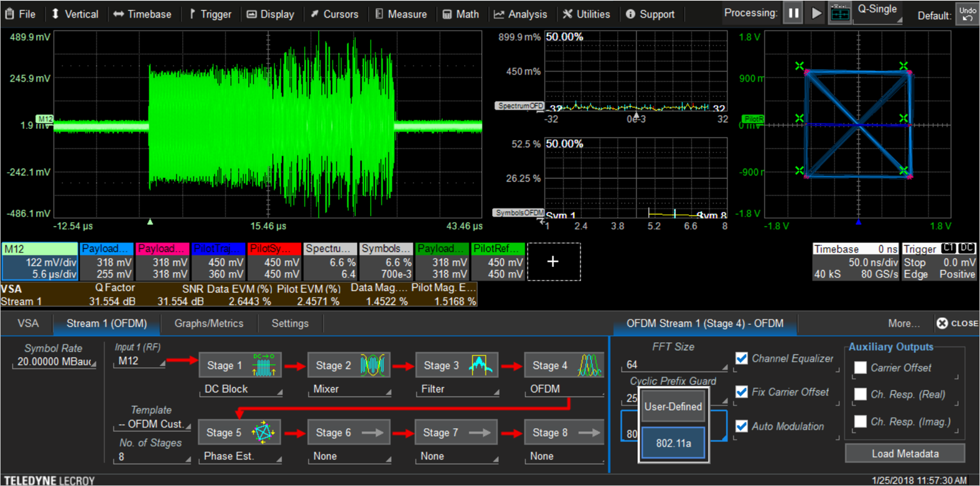Open Stage 5 Phase Est. icon block

click(240, 432)
